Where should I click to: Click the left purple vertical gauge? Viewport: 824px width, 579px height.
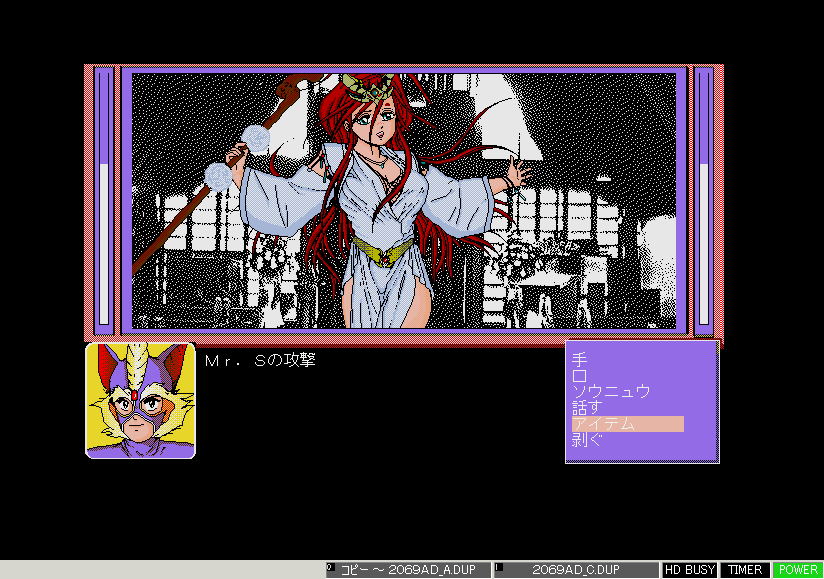(103, 200)
